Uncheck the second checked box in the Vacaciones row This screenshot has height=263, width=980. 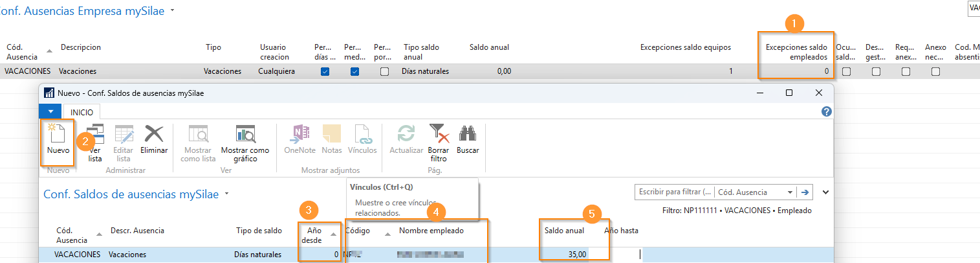click(354, 71)
